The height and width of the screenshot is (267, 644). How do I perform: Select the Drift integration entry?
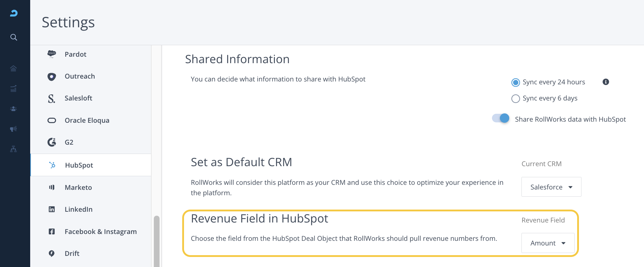coord(72,253)
